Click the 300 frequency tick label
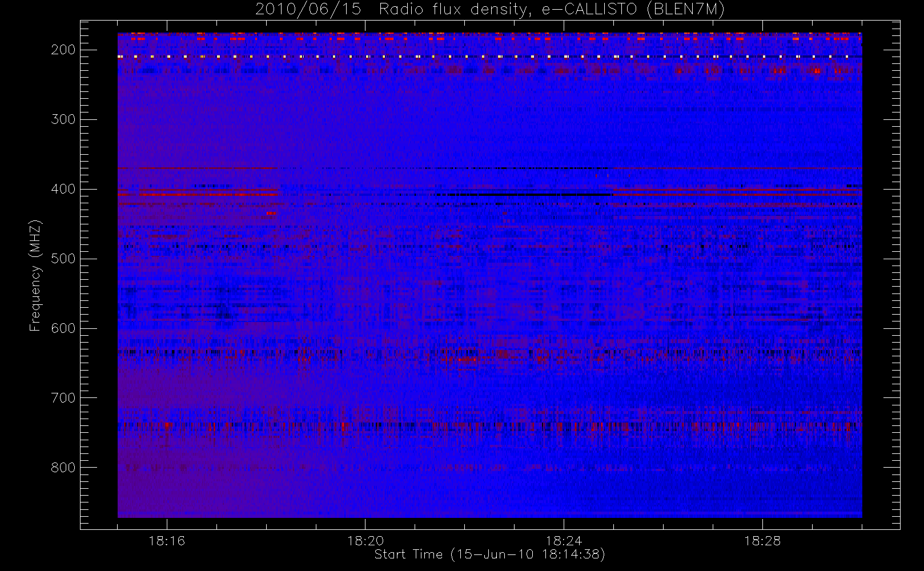 63,119
